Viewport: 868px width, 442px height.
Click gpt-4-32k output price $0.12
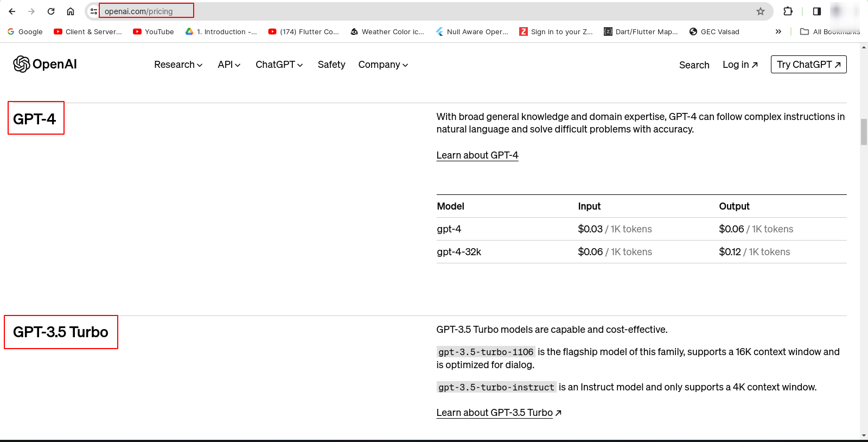click(x=730, y=252)
